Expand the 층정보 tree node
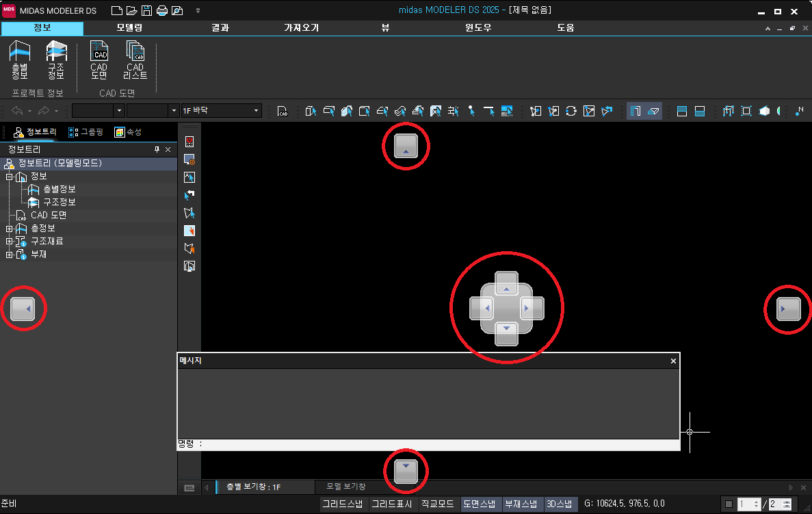 pyautogui.click(x=9, y=229)
